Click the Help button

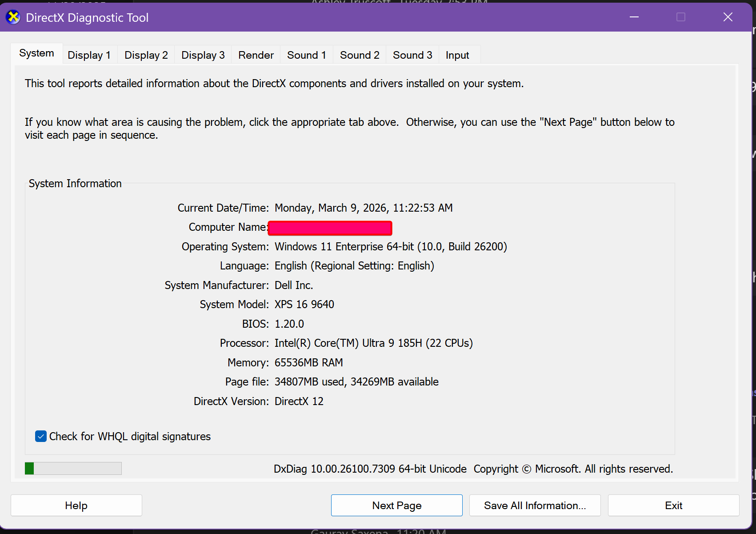(x=76, y=506)
